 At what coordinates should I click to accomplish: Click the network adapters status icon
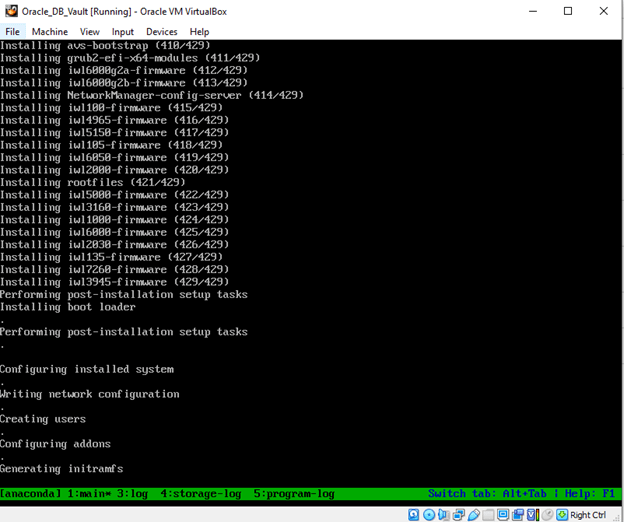(459, 515)
